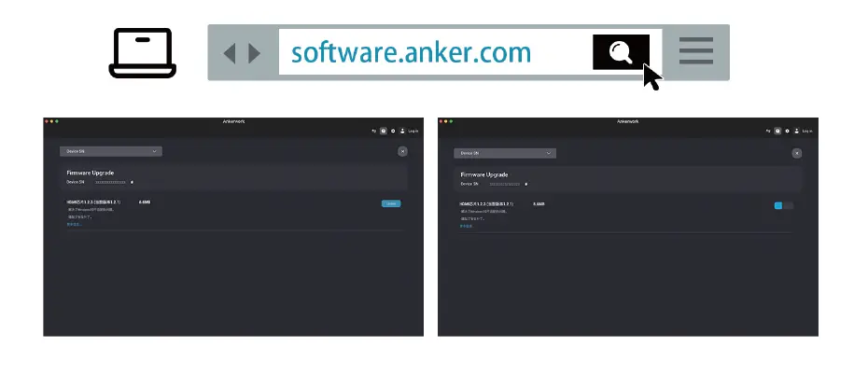Click the Firmware Upgrade heading in the right window

(484, 174)
